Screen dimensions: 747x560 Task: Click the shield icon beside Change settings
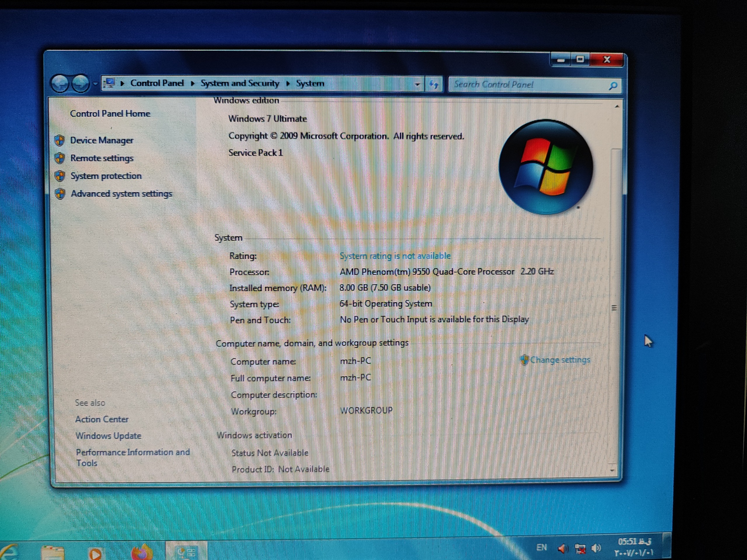524,360
